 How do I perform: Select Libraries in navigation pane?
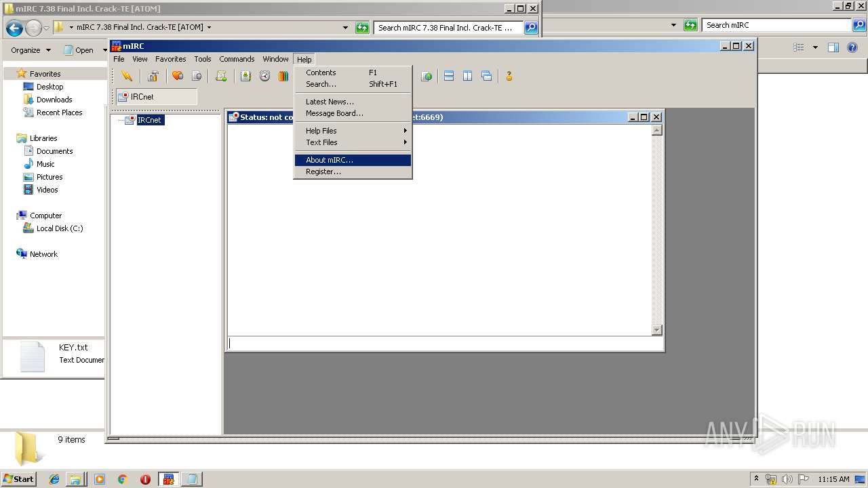point(43,138)
